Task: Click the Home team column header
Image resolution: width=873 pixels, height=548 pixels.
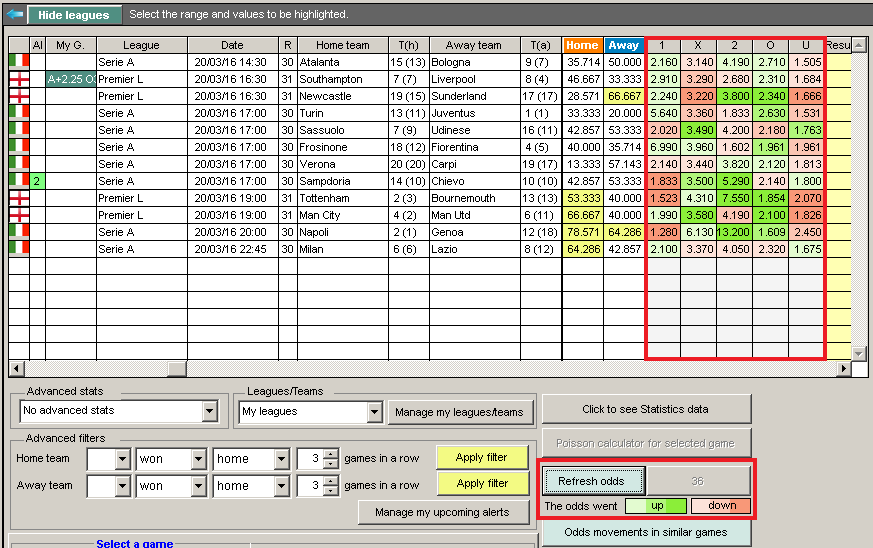Action: (343, 45)
